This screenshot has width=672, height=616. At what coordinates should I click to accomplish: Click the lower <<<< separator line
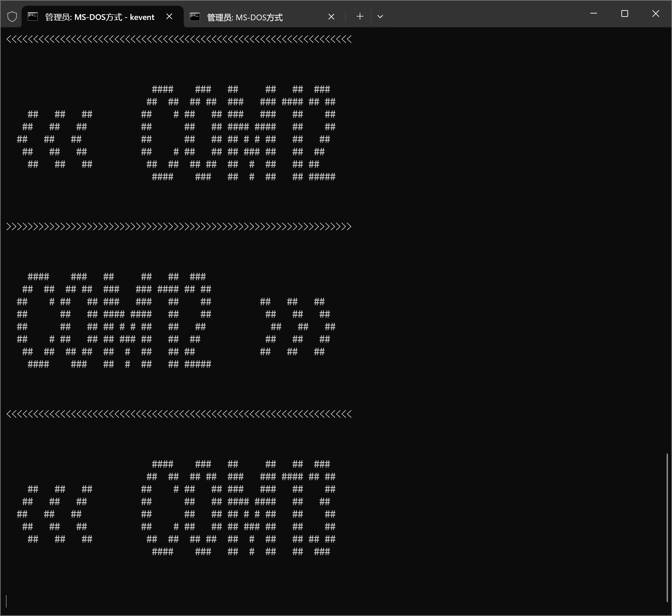(179, 414)
